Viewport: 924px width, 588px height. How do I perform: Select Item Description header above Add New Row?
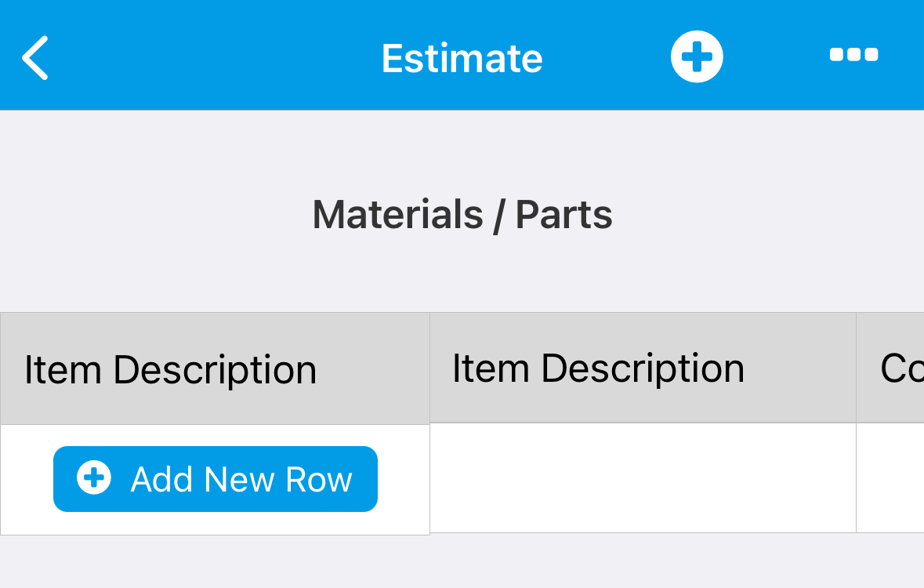coord(170,370)
